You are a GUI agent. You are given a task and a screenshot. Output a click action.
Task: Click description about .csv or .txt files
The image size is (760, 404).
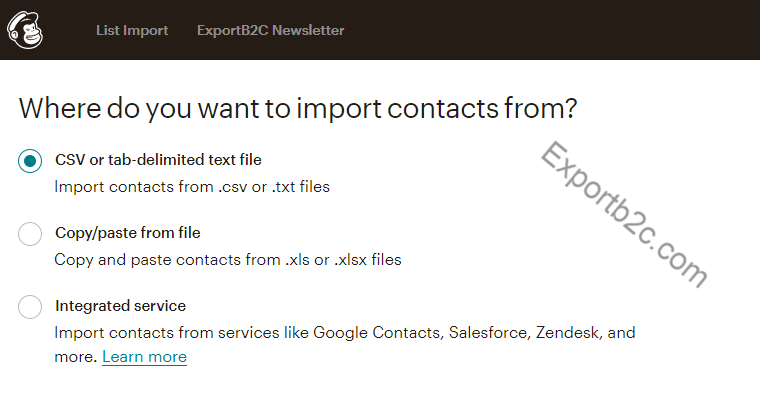coord(192,187)
